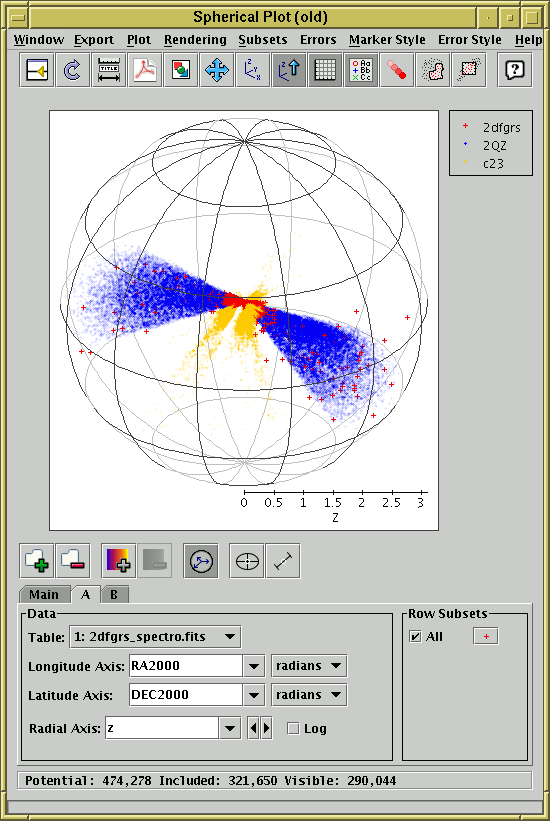Open Latitude Axis radians units dropdown
The width and height of the screenshot is (550, 821).
[309, 695]
